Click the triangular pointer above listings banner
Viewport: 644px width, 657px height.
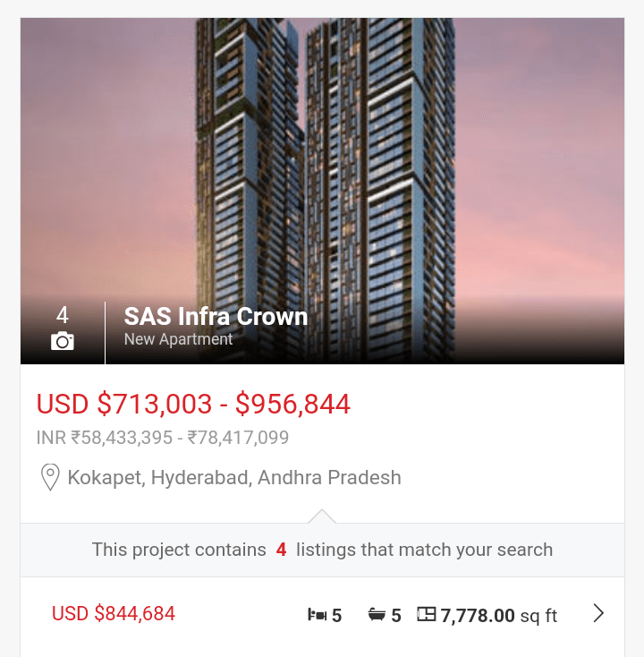coord(322,516)
